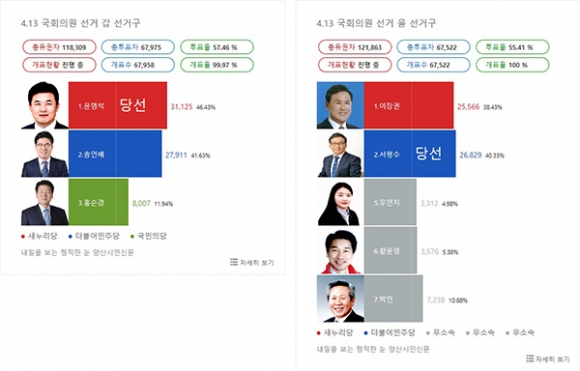580x371 pixels.
Task: Click the blue 더불어민주당 legend dot in right panel
Action: tap(366, 333)
